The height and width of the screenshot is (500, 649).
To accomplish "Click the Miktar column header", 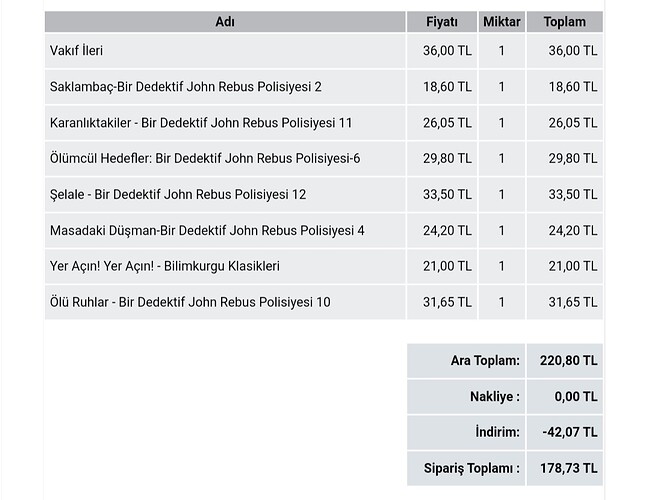I will (x=502, y=22).
